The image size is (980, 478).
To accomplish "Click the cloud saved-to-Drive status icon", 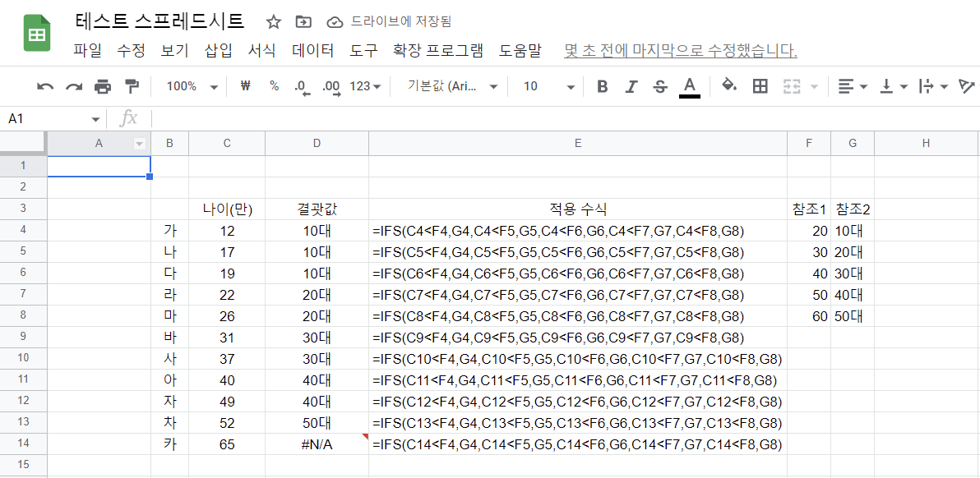I will [335, 22].
